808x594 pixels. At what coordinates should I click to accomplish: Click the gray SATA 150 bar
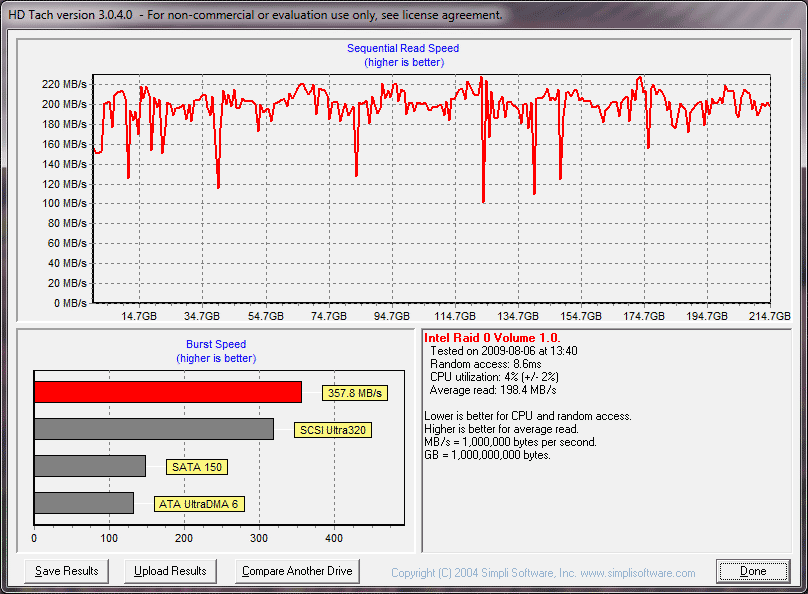90,466
